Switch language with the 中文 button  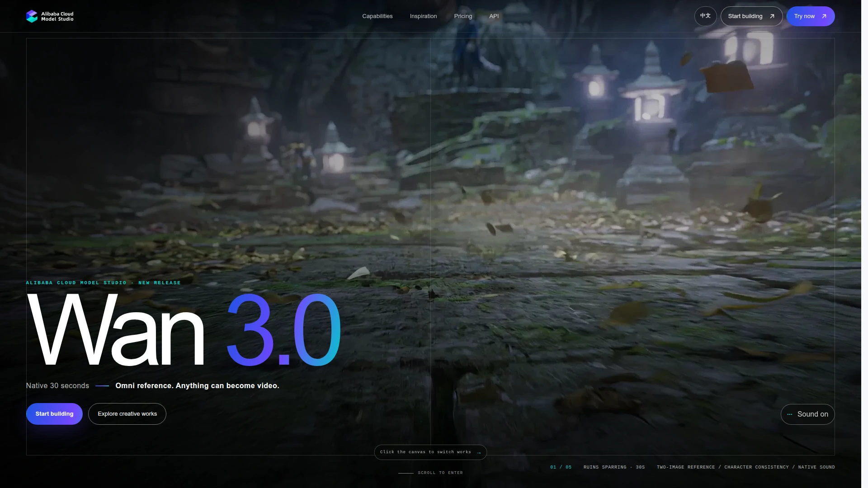(x=705, y=16)
